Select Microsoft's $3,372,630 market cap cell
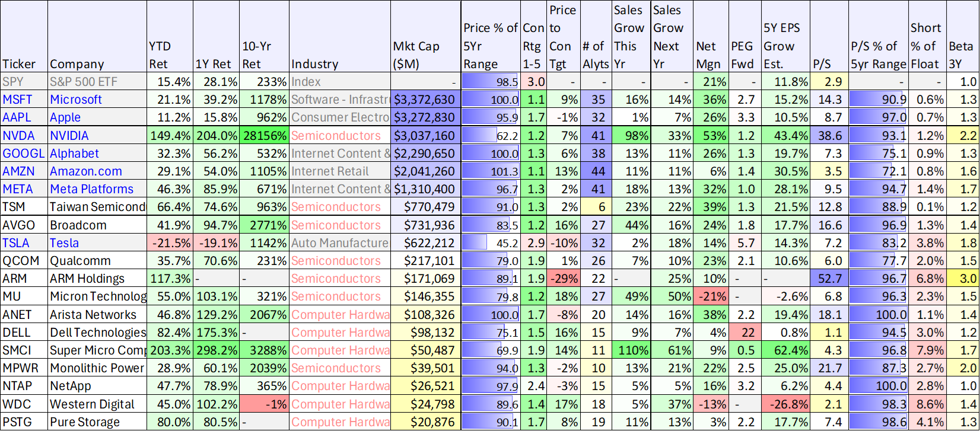Image resolution: width=980 pixels, height=431 pixels. [x=425, y=100]
